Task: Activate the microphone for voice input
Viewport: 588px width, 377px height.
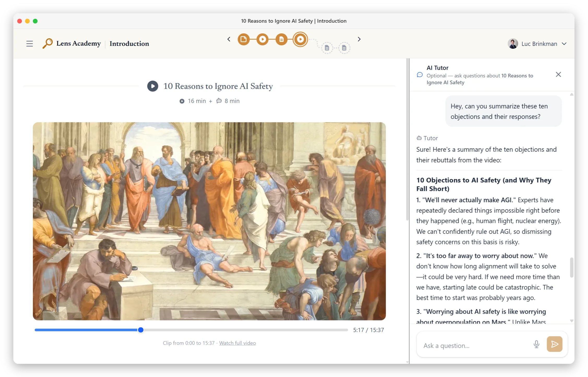Action: point(537,344)
